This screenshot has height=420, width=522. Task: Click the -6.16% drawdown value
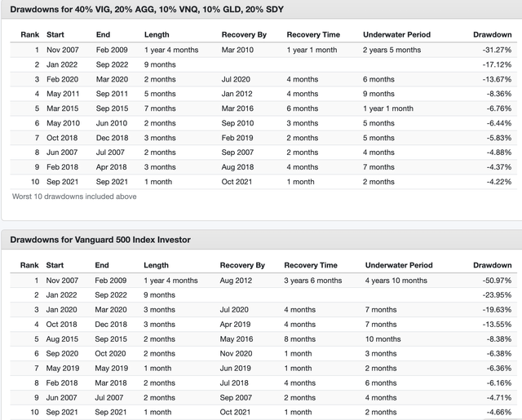(x=498, y=383)
